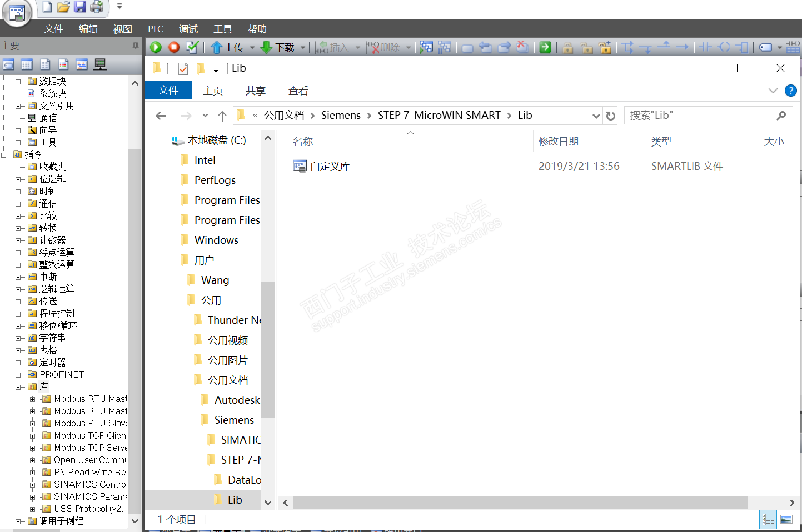Open the 帮助 menu
Viewport: 802px width, 532px height.
point(257,29)
